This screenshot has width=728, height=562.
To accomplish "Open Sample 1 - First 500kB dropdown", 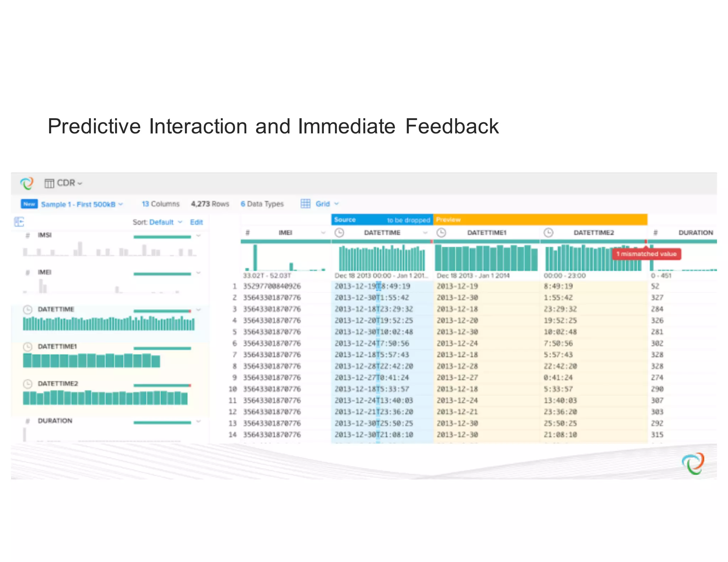I will (x=82, y=204).
